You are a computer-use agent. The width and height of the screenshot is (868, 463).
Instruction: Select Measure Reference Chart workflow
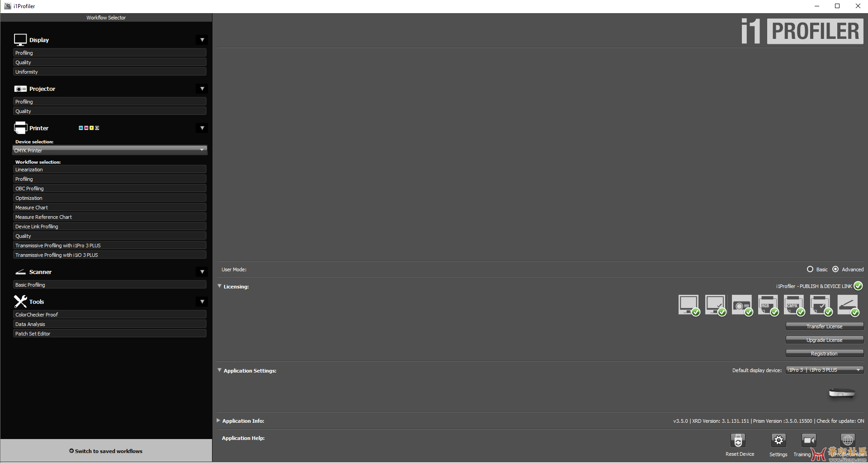[110, 217]
